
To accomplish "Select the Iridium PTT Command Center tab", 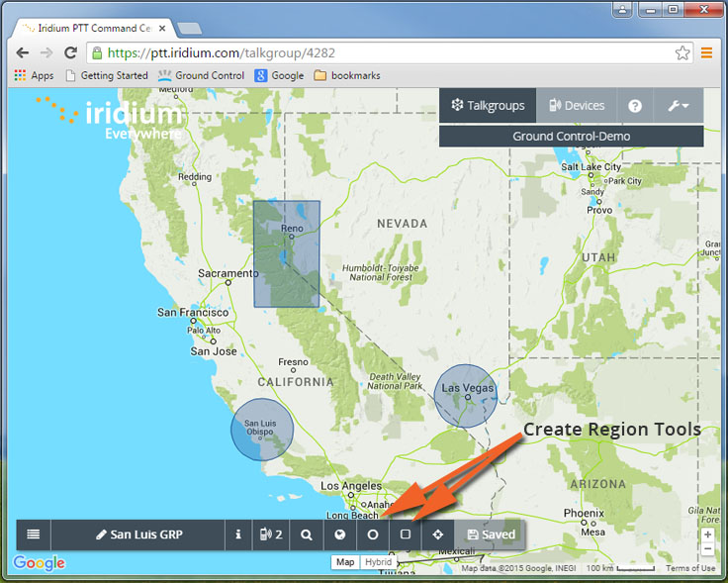I will point(94,29).
